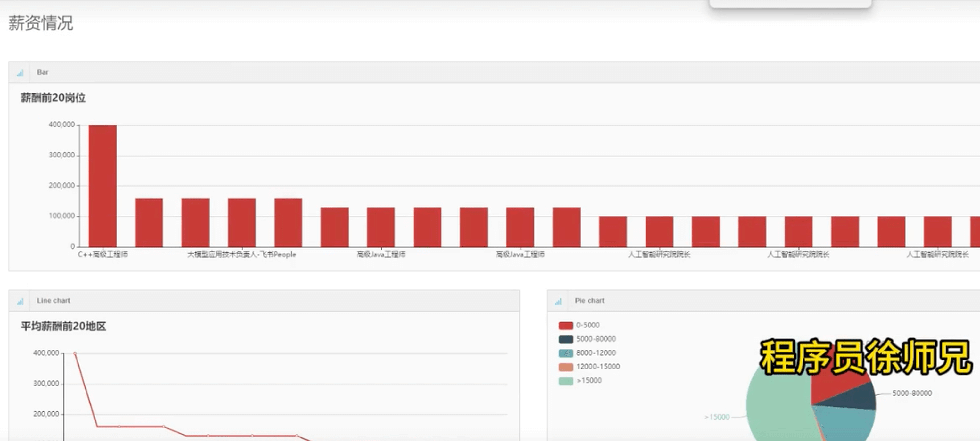The height and width of the screenshot is (441, 980).
Task: Click the first 高级Java工程师 axis label
Action: [x=381, y=254]
